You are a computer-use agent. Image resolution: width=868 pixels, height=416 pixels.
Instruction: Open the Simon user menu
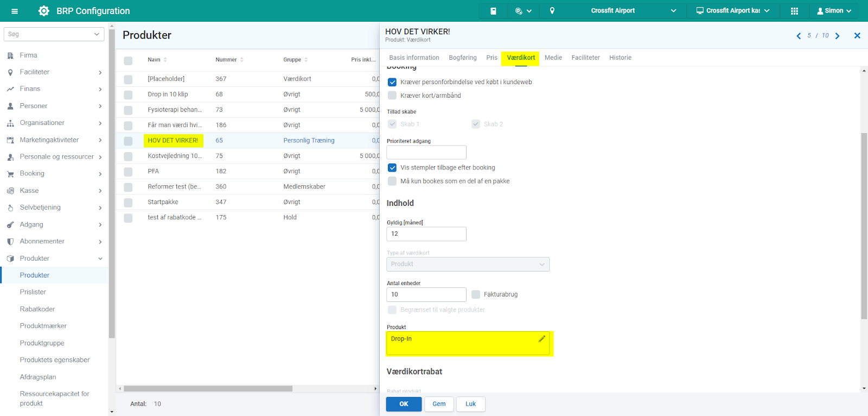(834, 11)
